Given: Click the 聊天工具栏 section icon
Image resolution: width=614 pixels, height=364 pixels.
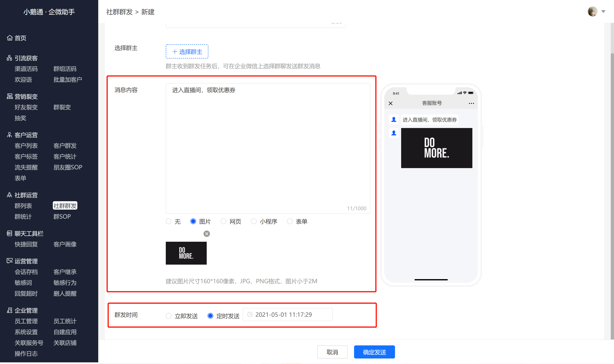Looking at the screenshot, I should click(x=9, y=233).
